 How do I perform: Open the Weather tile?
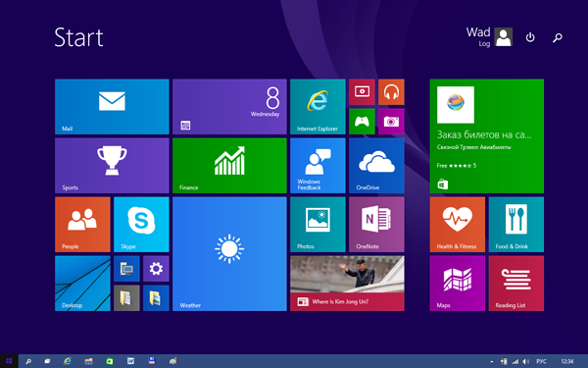coord(229,254)
